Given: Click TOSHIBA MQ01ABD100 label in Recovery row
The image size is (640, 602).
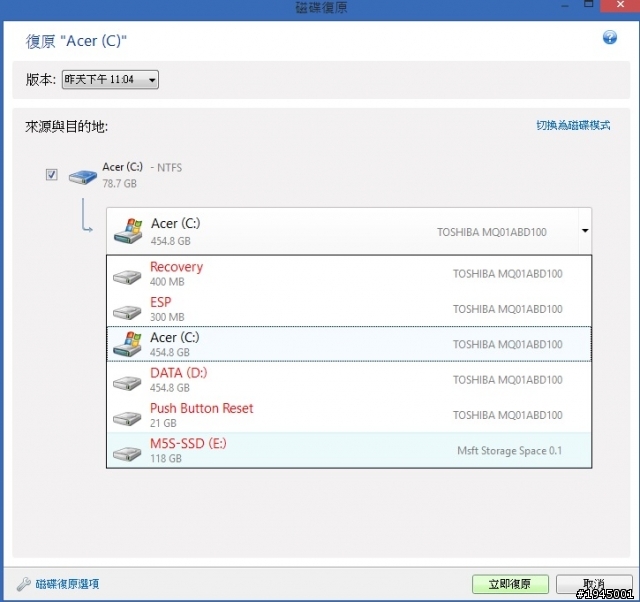Looking at the screenshot, I should pyautogui.click(x=507, y=273).
